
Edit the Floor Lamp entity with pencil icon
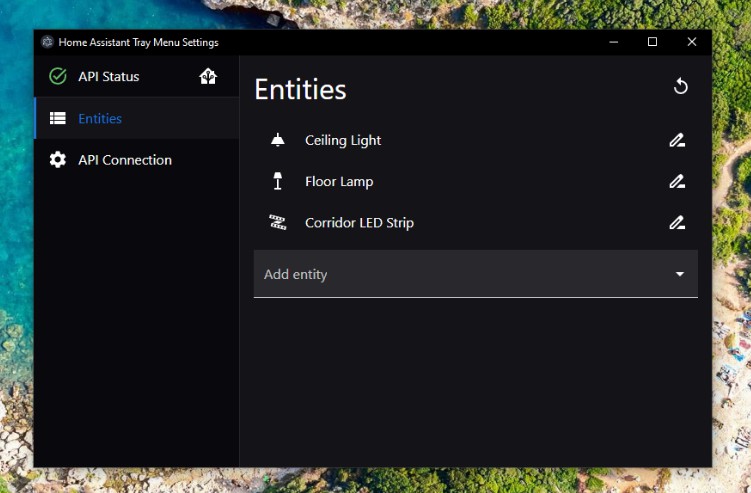677,182
